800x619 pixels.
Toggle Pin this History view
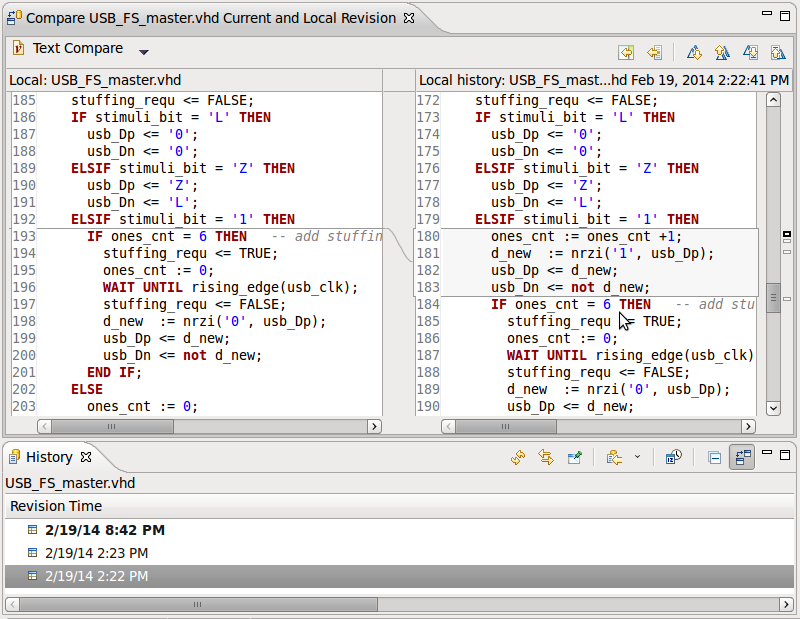click(x=574, y=457)
